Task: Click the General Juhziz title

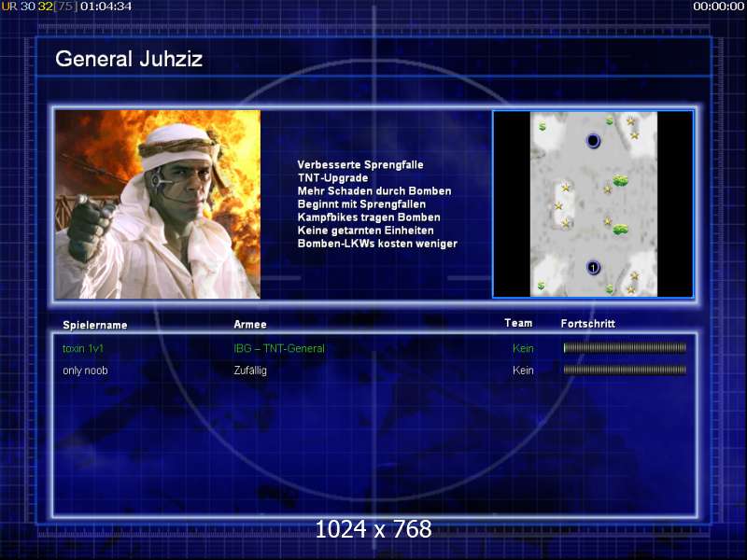Action: (129, 59)
